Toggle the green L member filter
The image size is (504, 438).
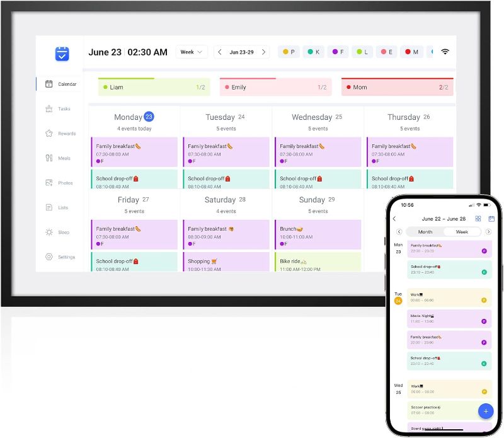pyautogui.click(x=362, y=52)
